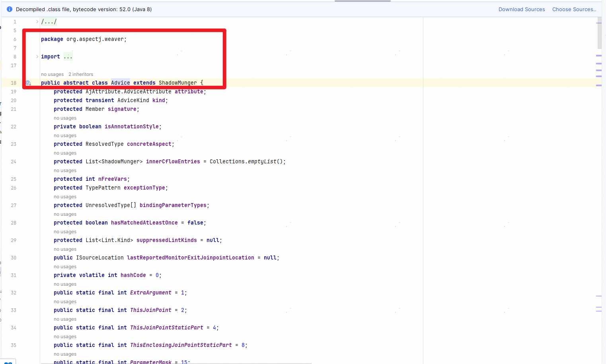Click the '2 inheritors' code hint
Screen dimensions: 606x364
click(x=81, y=74)
